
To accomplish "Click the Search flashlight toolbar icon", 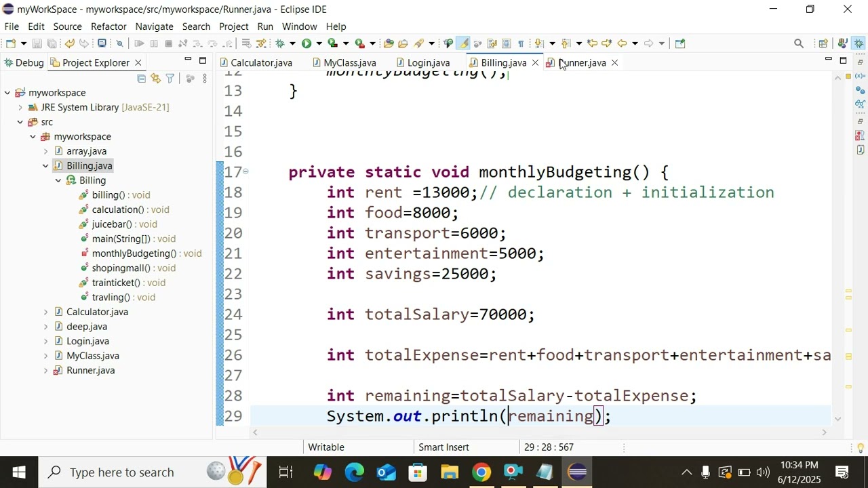I will pos(419,43).
